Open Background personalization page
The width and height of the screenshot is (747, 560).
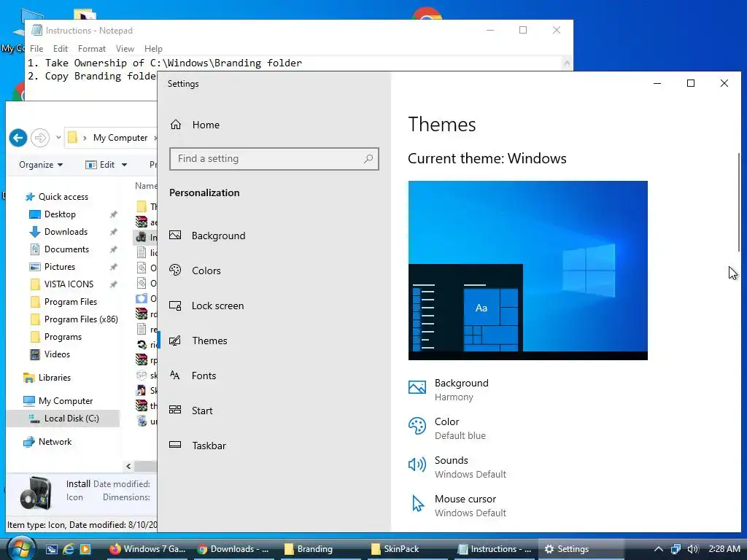[208, 236]
